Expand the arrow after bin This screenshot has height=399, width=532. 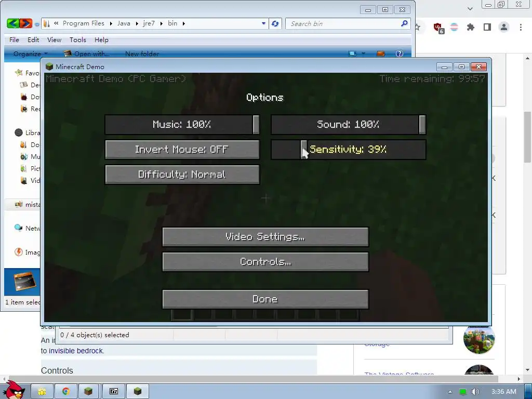[x=184, y=23]
